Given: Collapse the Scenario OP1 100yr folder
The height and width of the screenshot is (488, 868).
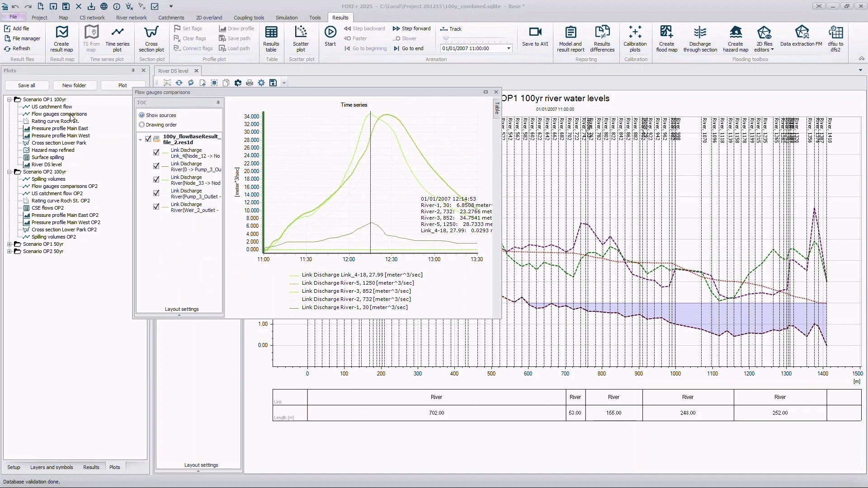Looking at the screenshot, I should (9, 99).
